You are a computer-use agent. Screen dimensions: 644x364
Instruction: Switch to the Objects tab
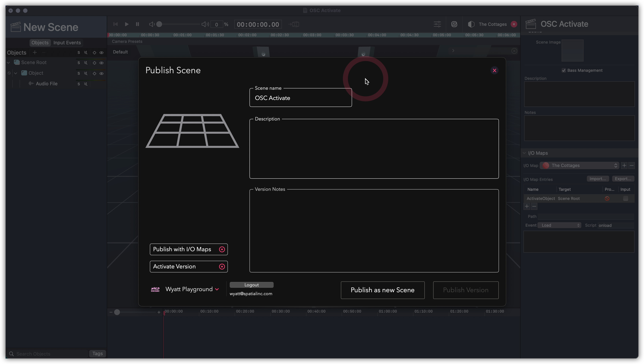coord(40,43)
